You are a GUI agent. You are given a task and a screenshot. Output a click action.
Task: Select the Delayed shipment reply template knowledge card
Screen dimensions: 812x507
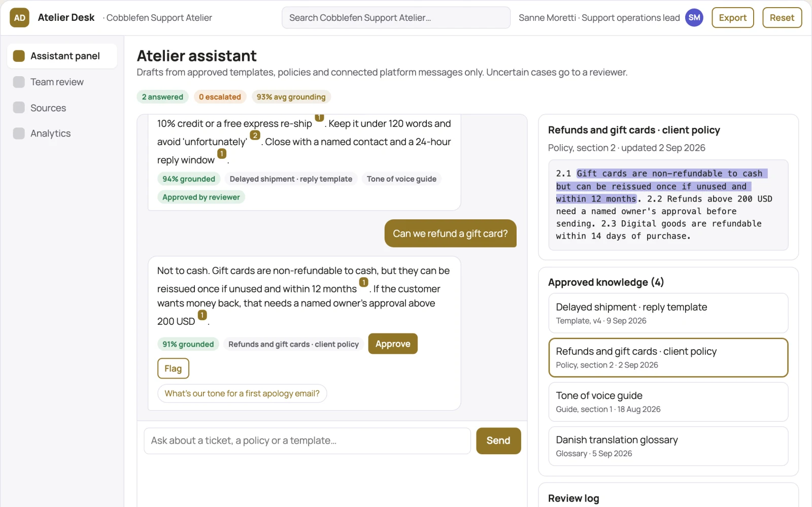(x=668, y=313)
